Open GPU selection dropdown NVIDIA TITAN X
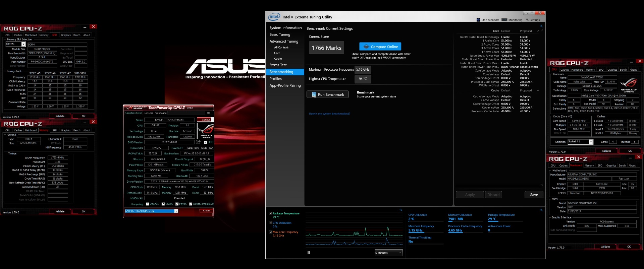The width and height of the screenshot is (644, 269). click(151, 211)
